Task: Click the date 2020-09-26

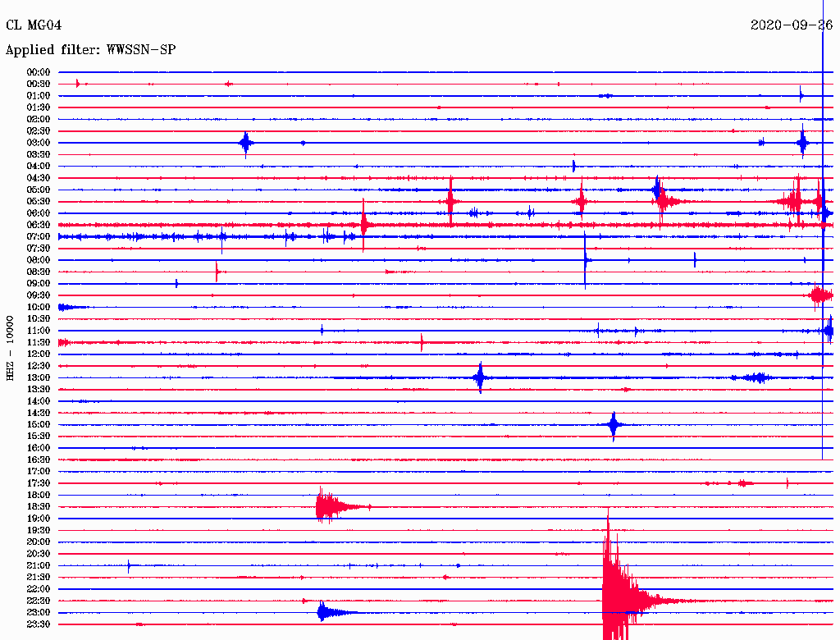Action: [x=792, y=25]
